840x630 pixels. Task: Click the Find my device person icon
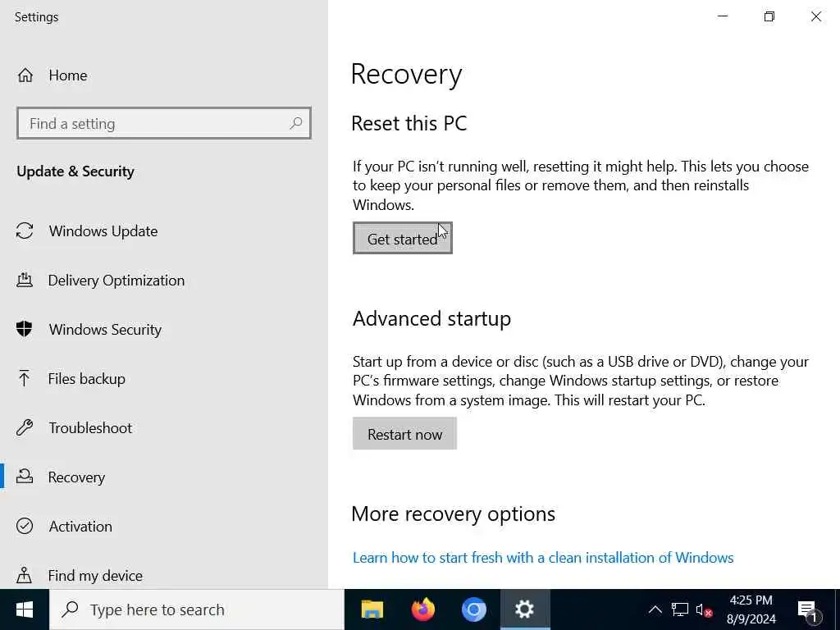24,575
